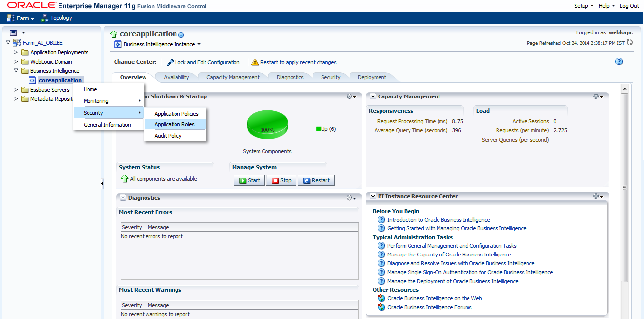Expand the Essbase Servers folder
This screenshot has width=644, height=319.
pyautogui.click(x=16, y=90)
